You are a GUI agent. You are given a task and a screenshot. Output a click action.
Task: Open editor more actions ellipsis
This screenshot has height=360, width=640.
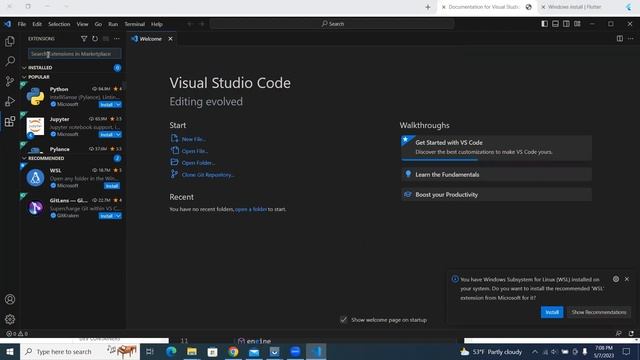[x=631, y=39]
